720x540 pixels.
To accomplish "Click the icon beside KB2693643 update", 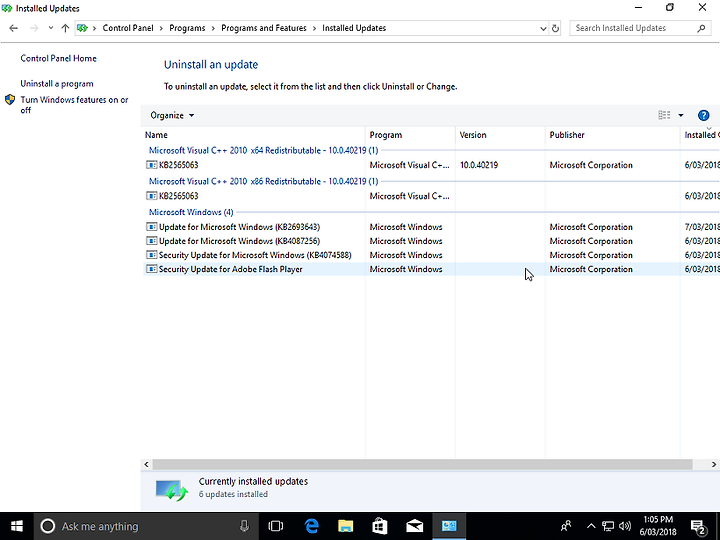I will (151, 227).
